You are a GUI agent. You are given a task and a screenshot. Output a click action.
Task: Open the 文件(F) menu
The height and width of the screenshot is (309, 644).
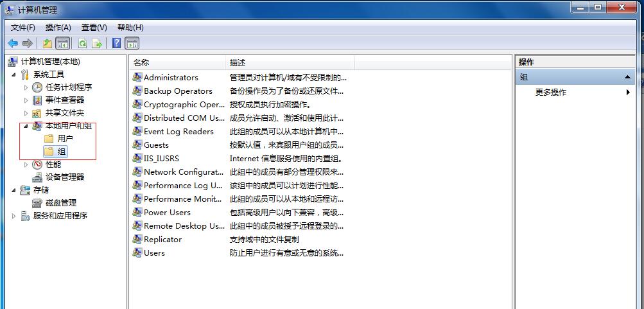coord(23,28)
